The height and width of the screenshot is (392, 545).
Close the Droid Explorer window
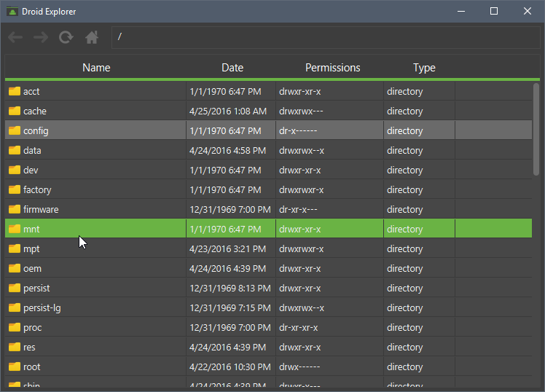pyautogui.click(x=528, y=11)
